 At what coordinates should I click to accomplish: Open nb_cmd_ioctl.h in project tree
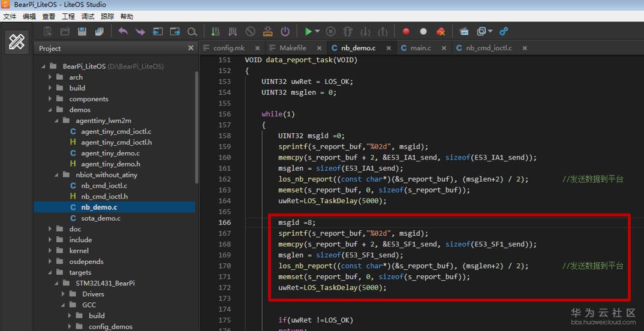click(x=104, y=196)
